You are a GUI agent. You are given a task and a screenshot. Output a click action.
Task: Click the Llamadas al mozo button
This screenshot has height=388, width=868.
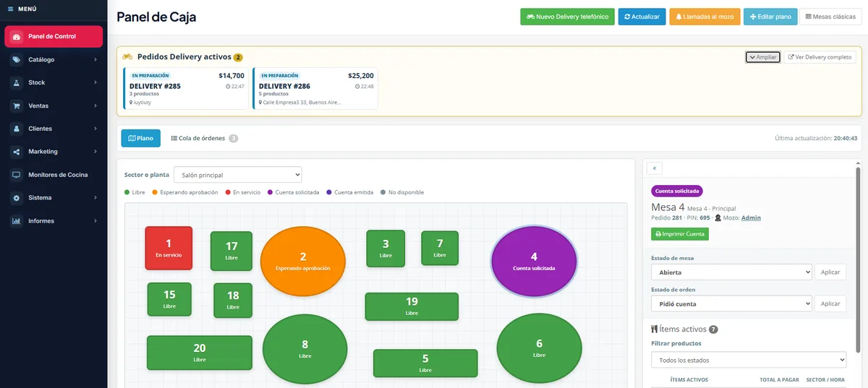(705, 17)
